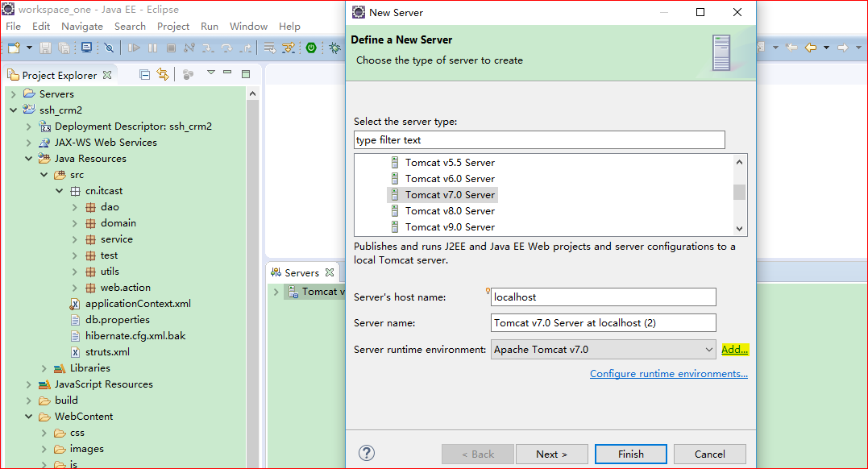This screenshot has width=868, height=469.
Task: Click the Finish button
Action: [x=630, y=454]
